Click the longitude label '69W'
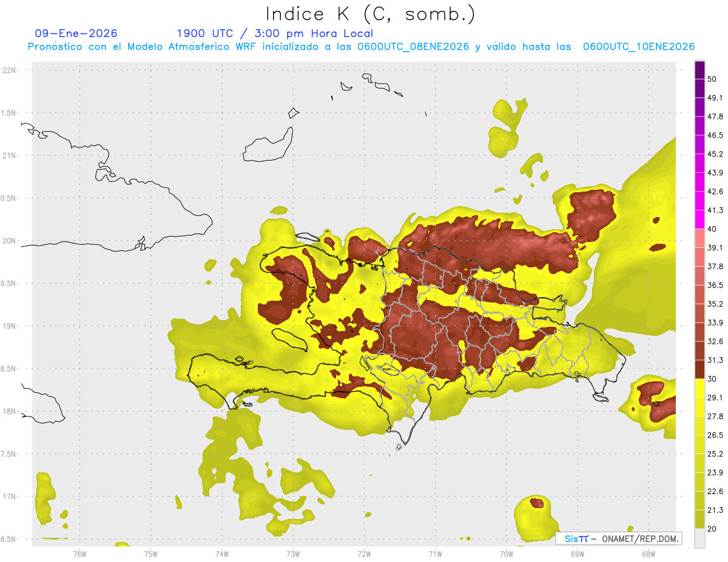This screenshot has width=728, height=562. pyautogui.click(x=577, y=554)
